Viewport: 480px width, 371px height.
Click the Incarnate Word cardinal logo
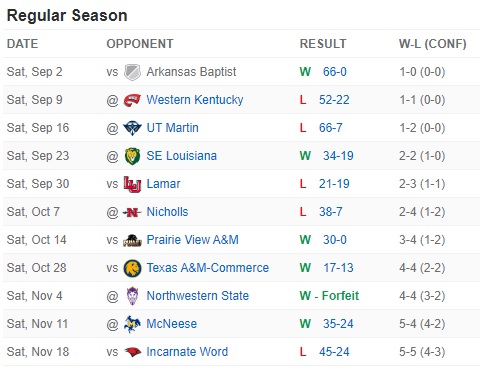(132, 352)
